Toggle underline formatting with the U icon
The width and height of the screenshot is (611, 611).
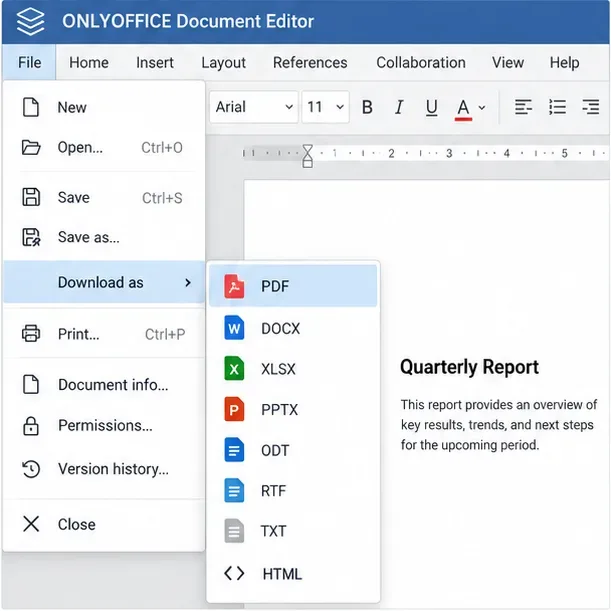431,108
